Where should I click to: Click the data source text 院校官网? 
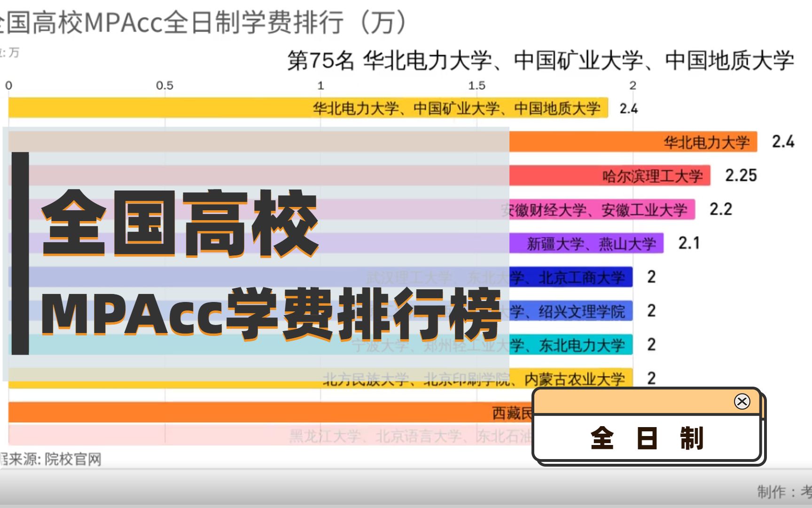[73, 459]
